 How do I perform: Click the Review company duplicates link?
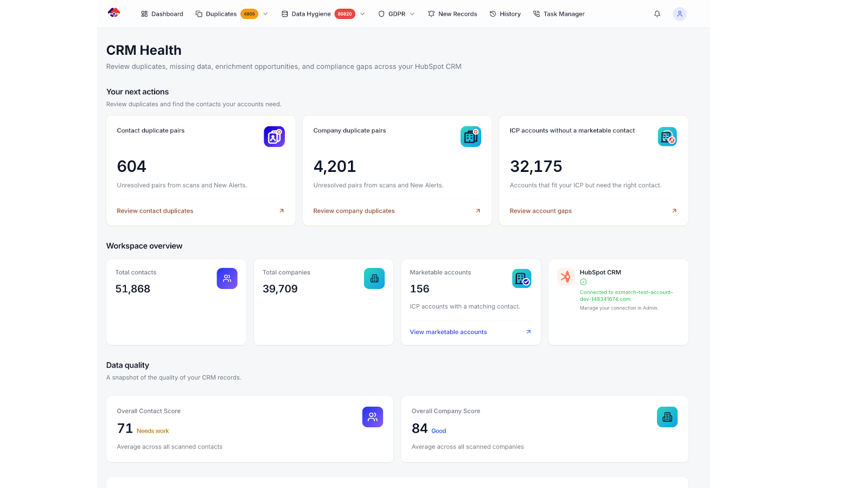pos(354,211)
